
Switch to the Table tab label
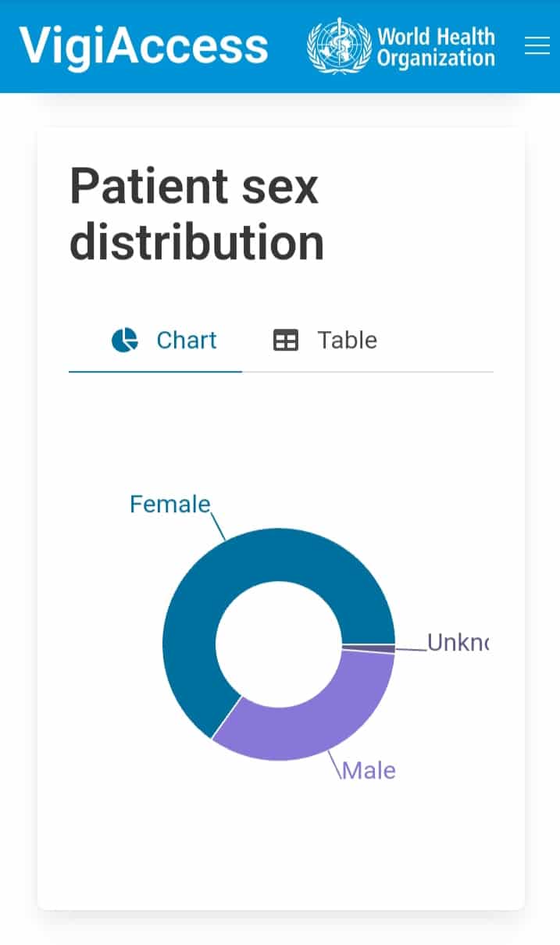coord(347,341)
